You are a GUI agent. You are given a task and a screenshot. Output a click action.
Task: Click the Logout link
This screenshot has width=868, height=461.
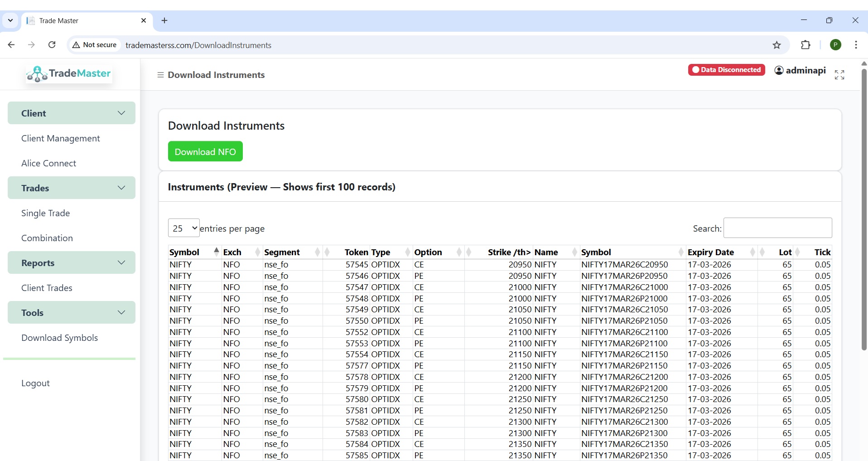coord(35,383)
